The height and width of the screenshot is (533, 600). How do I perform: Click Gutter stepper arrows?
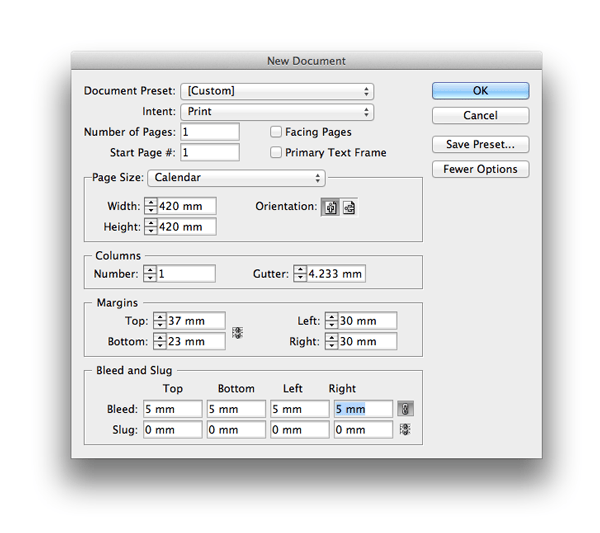tap(300, 274)
